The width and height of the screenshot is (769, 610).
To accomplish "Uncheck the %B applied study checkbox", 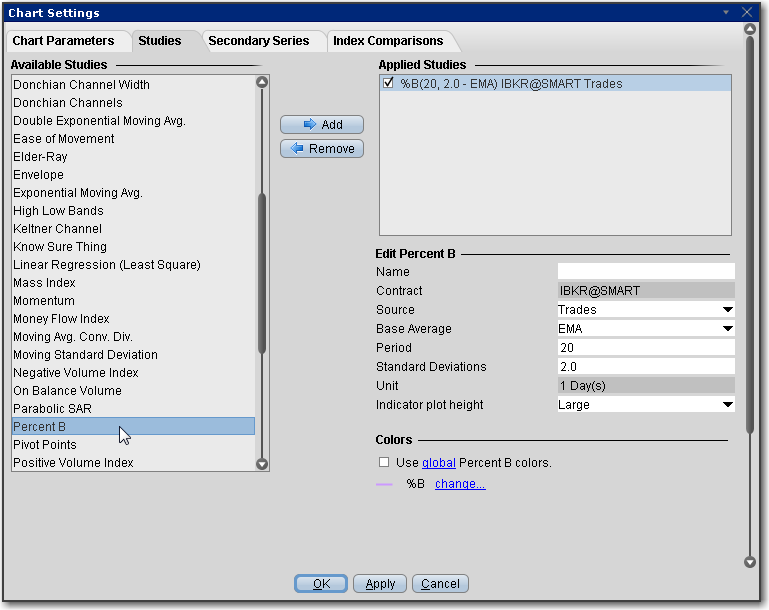I will 388,84.
